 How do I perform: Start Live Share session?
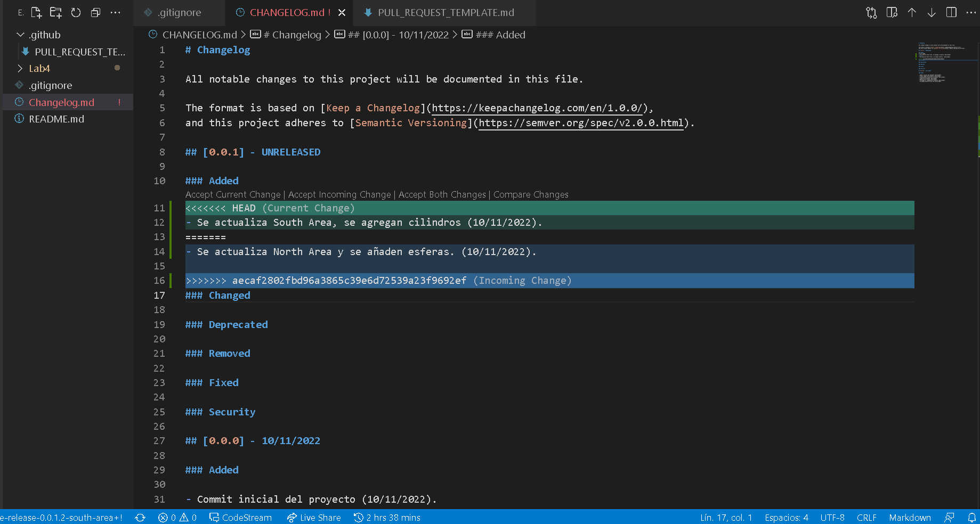(x=314, y=518)
